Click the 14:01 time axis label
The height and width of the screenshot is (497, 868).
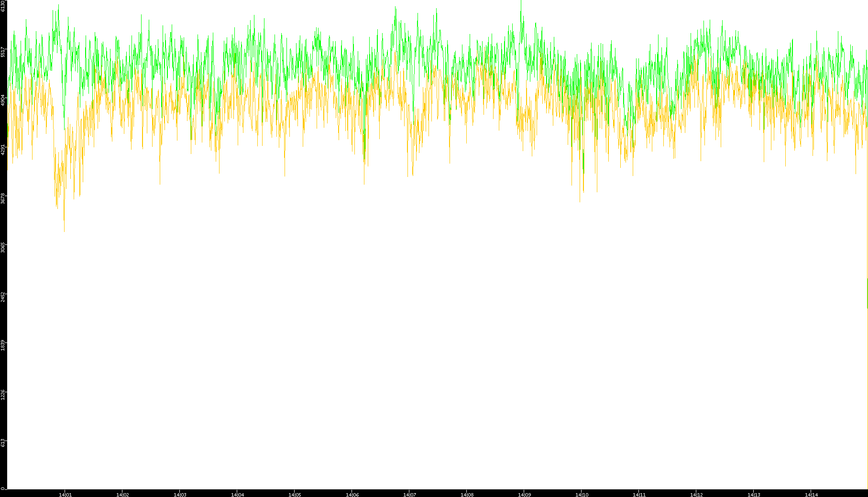[x=65, y=495]
